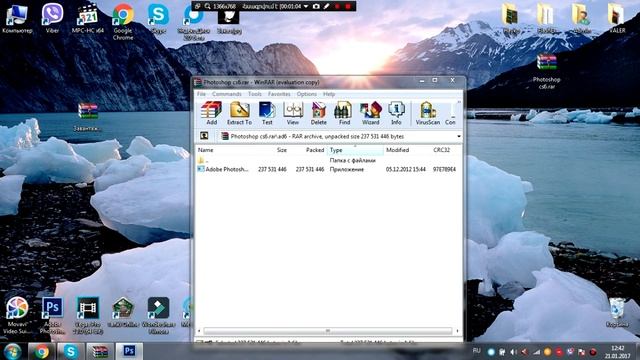Image resolution: width=640 pixels, height=360 pixels.
Task: Open the Favorites menu
Action: [279, 94]
